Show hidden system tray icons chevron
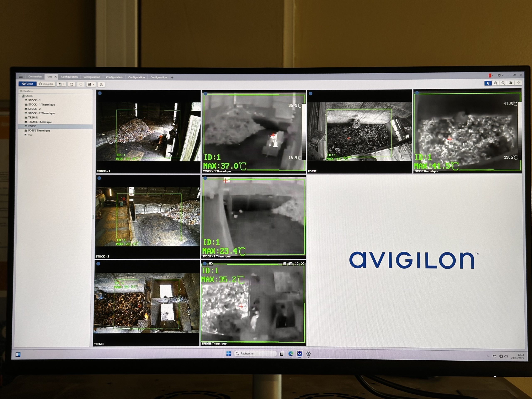Screen dimensions: 532x399 [488, 356]
